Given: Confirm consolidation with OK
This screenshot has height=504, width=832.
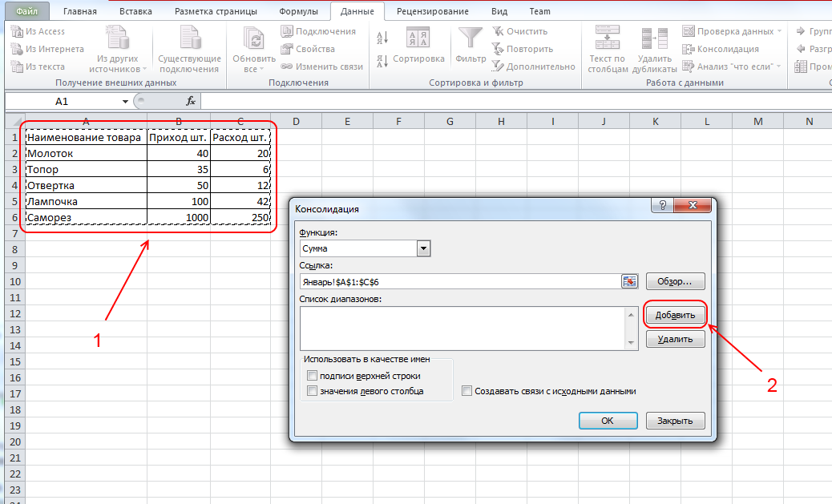Looking at the screenshot, I should pyautogui.click(x=608, y=421).
